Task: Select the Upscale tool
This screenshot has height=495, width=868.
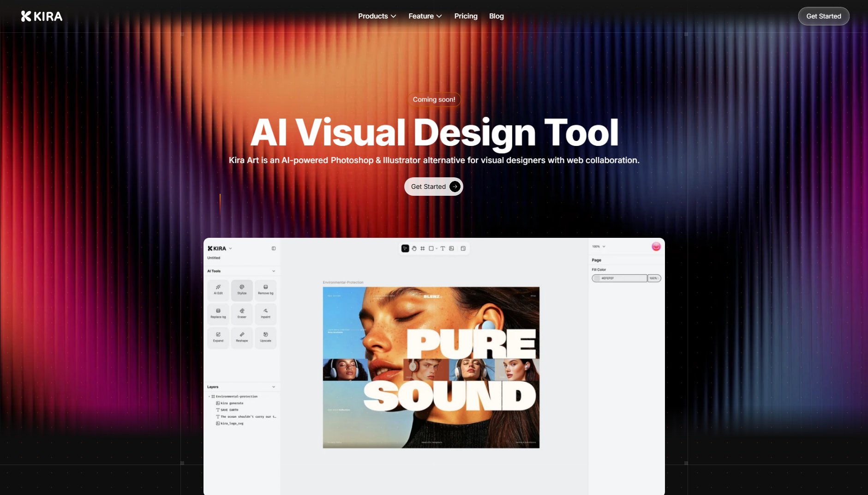Action: [265, 337]
